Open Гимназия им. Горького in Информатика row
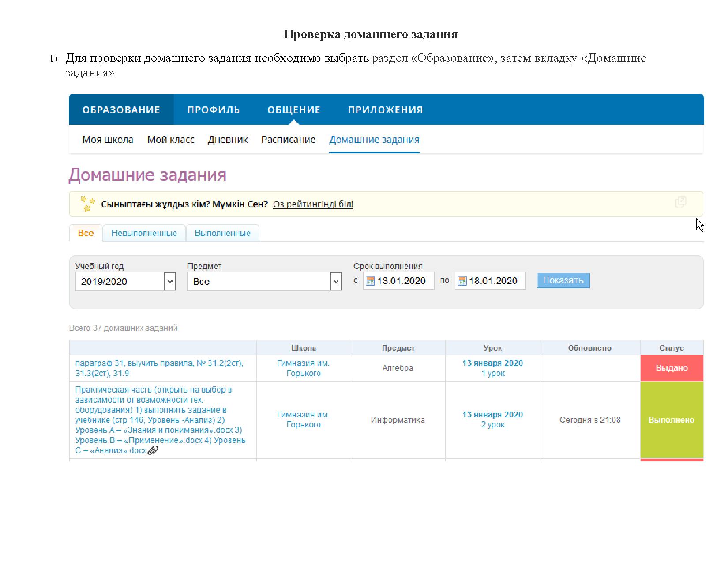This screenshot has width=728, height=563. 304,419
